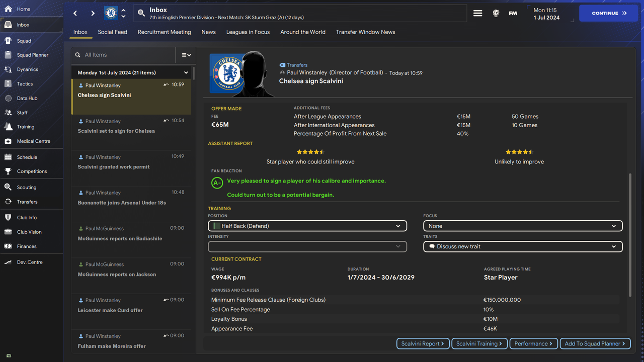The width and height of the screenshot is (644, 362).
Task: Toggle club switcher up/down arrows
Action: pyautogui.click(x=124, y=13)
